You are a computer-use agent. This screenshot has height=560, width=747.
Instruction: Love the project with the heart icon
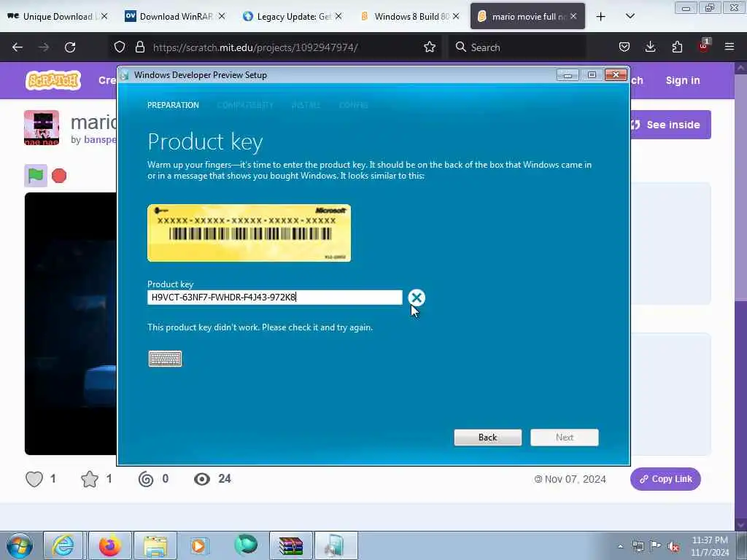pos(34,479)
